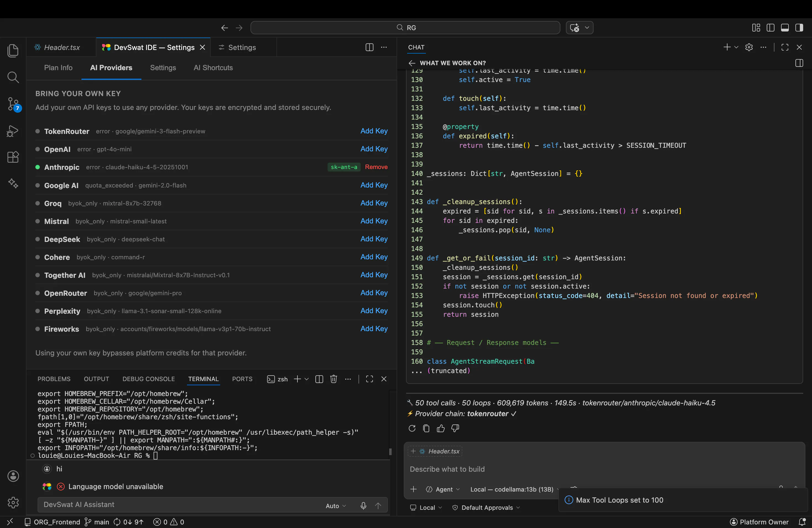Start voice input with the microphone
Image resolution: width=812 pixels, height=528 pixels.
tap(363, 506)
